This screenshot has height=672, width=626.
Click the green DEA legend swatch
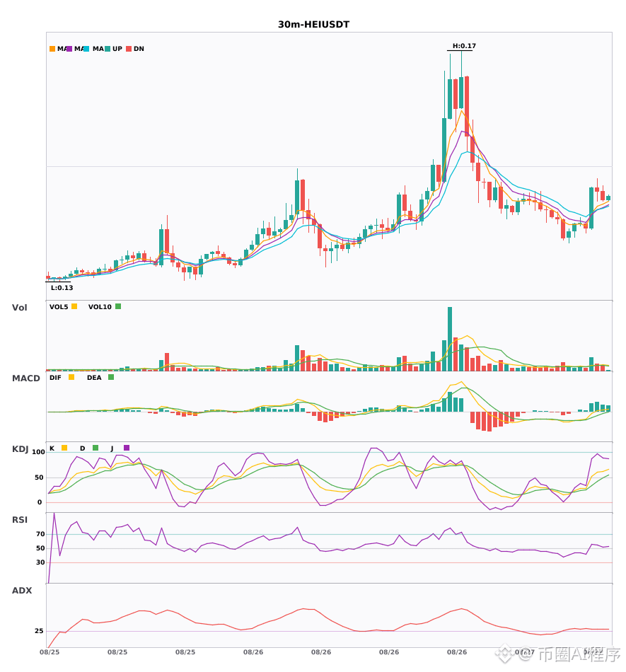coord(111,377)
